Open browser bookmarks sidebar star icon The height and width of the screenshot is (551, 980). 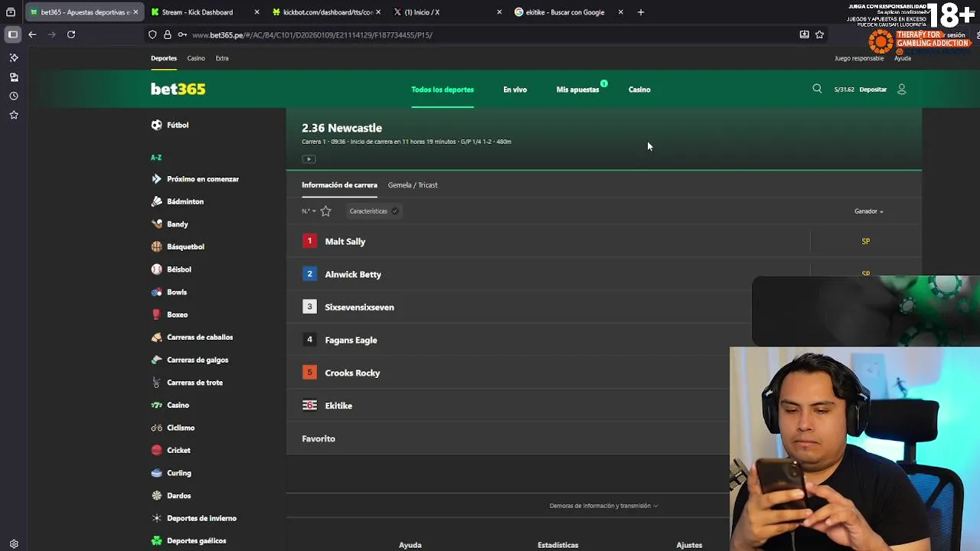[x=14, y=115]
